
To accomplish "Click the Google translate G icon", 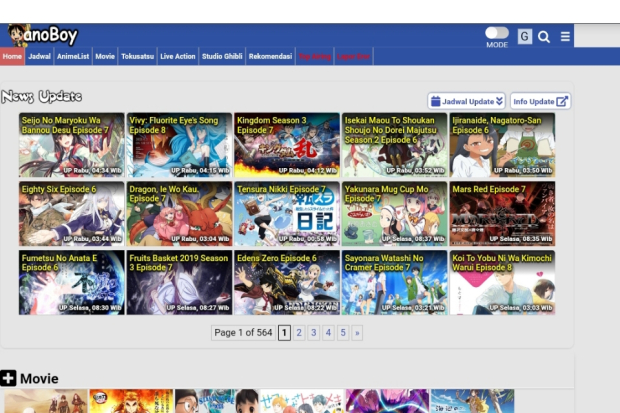I will point(524,37).
